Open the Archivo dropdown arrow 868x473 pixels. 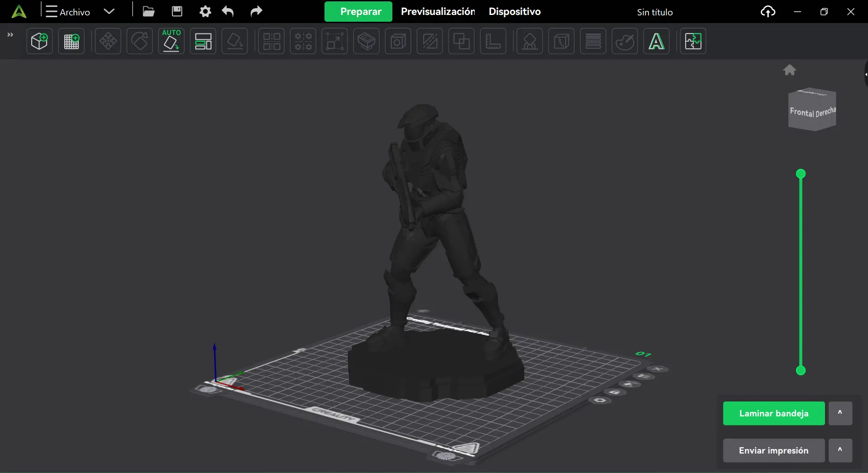coord(109,12)
